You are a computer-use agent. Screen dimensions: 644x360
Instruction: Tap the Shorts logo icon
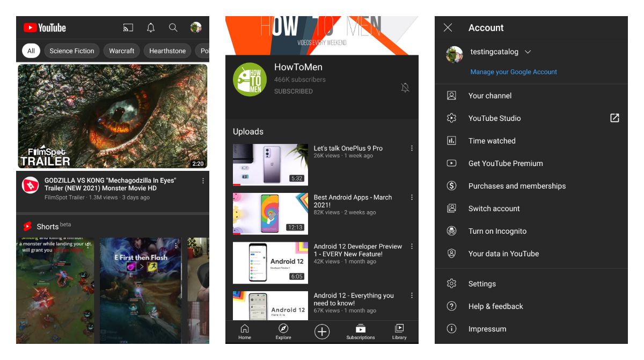(x=27, y=226)
